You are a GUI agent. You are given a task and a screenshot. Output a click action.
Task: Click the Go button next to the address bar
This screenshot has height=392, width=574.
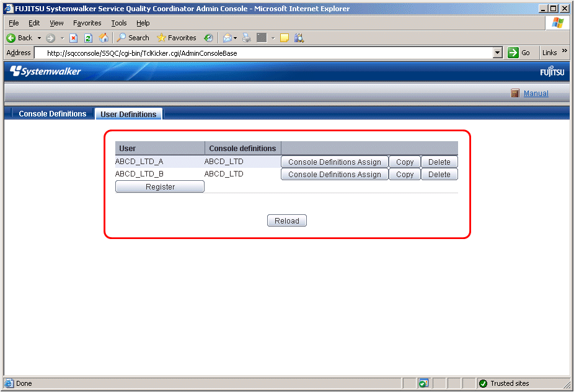(519, 53)
